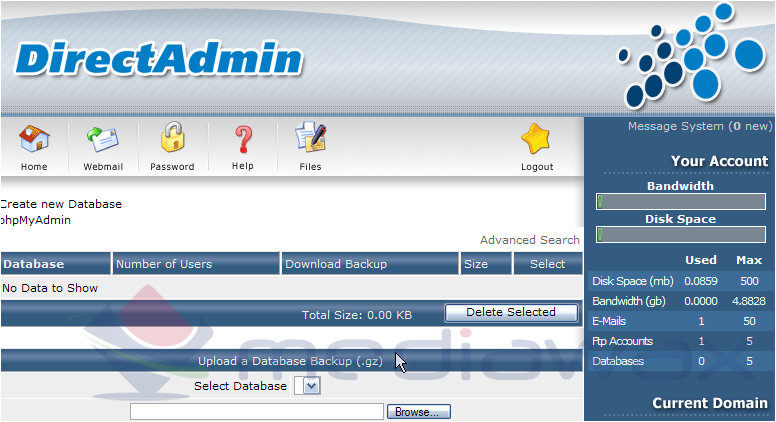Sort by the Database column header

pos(34,264)
